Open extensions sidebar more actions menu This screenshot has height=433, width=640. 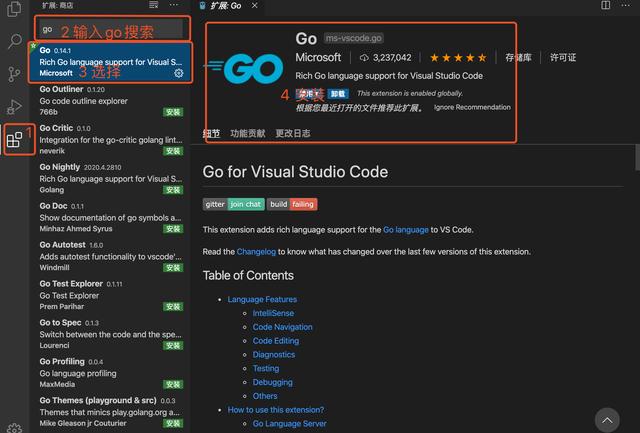pos(174,5)
